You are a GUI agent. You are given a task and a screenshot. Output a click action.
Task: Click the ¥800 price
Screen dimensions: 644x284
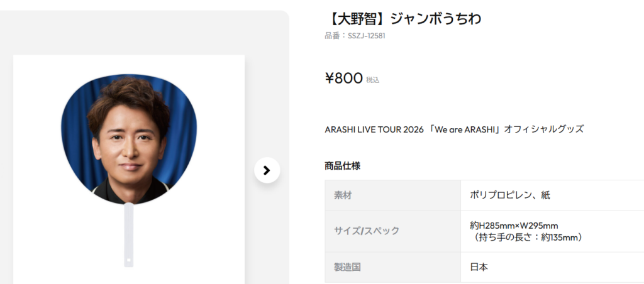343,79
